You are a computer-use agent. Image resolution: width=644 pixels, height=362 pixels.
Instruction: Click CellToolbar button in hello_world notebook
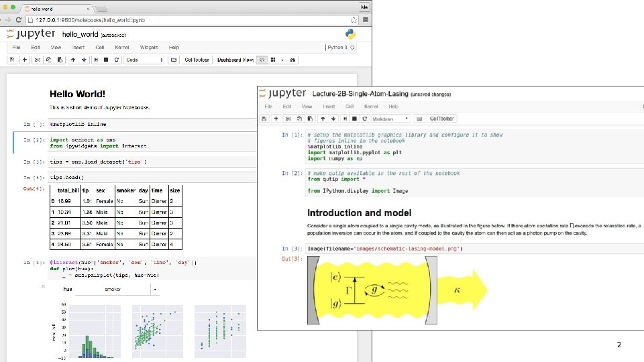(197, 60)
